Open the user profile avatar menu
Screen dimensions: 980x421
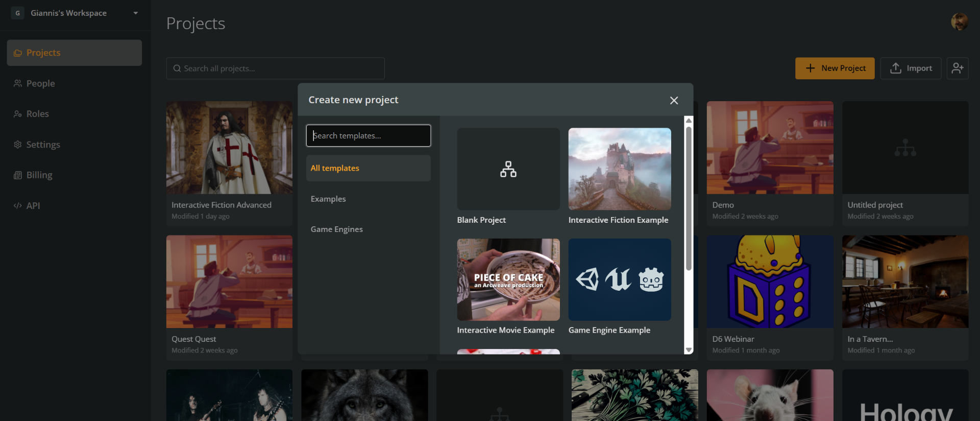click(x=960, y=21)
